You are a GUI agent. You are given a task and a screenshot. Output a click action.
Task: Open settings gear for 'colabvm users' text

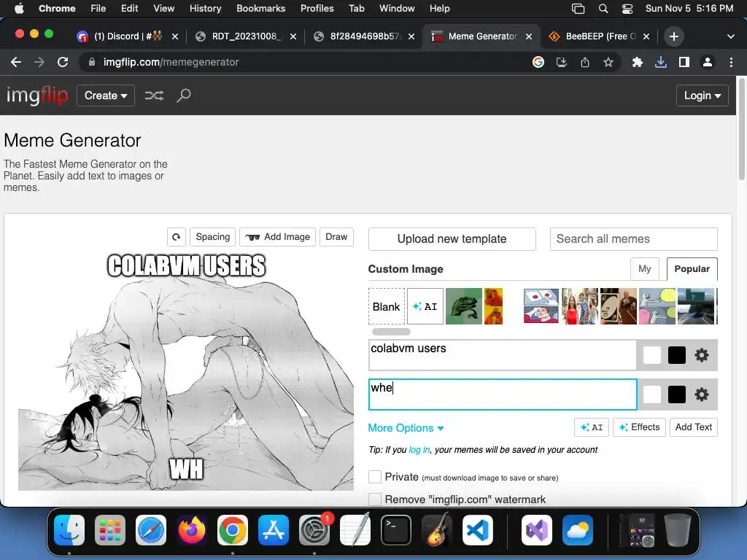(x=701, y=355)
